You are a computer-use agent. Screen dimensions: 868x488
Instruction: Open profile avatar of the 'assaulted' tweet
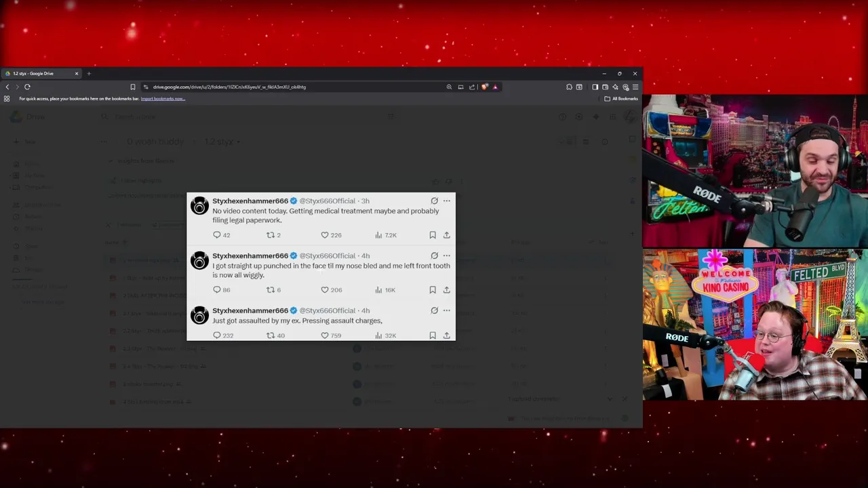pos(199,316)
